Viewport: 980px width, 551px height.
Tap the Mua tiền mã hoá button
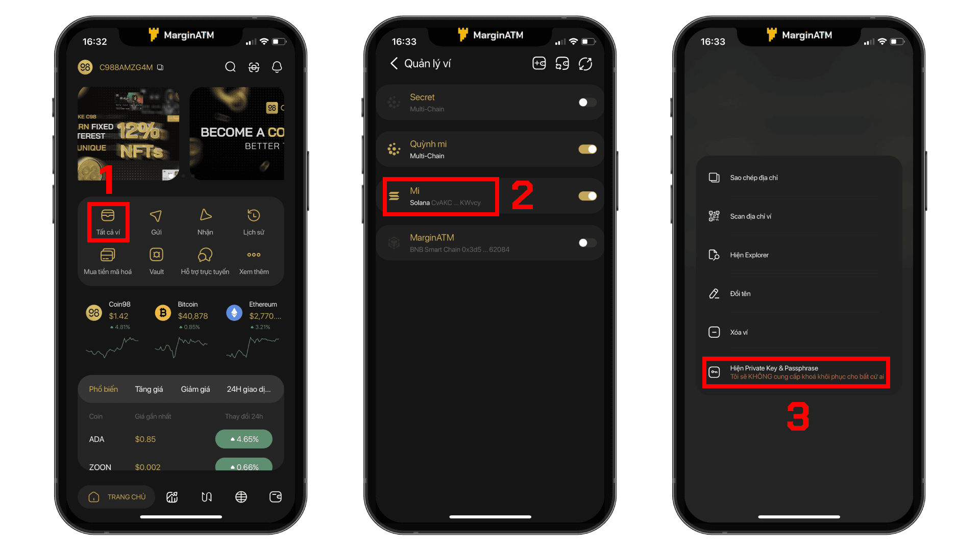click(x=108, y=261)
